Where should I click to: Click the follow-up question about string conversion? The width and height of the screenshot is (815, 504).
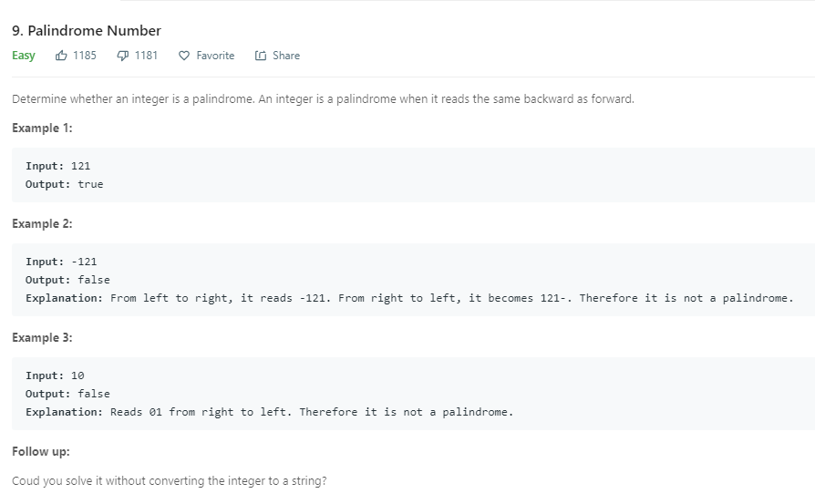[x=170, y=481]
